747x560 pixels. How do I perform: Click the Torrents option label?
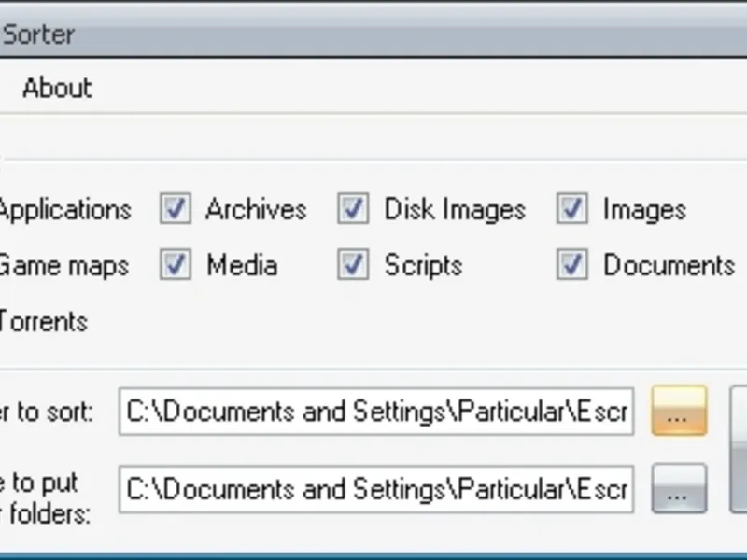pyautogui.click(x=43, y=322)
